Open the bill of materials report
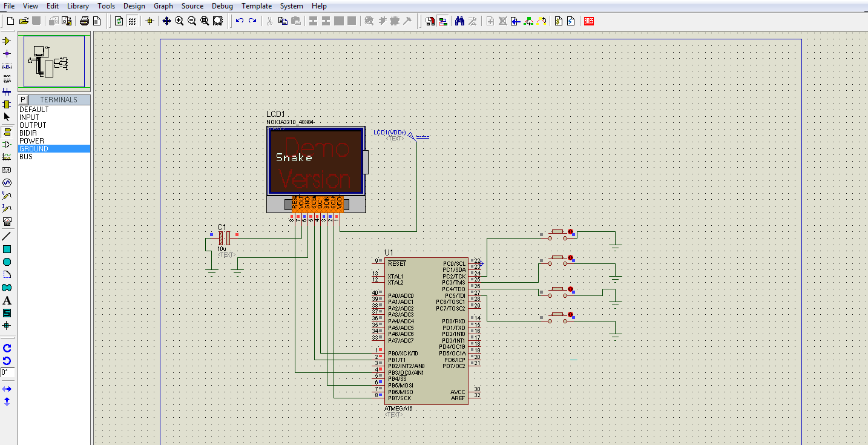The width and height of the screenshot is (868, 445). (x=558, y=21)
